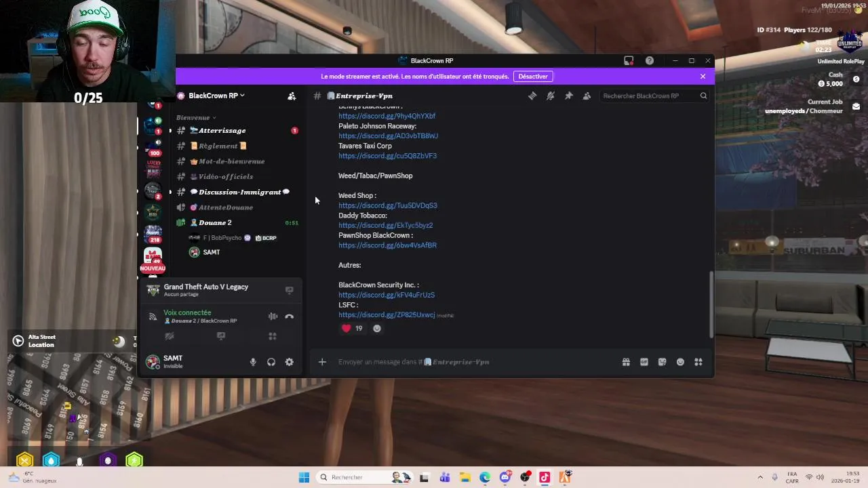This screenshot has height=488, width=868.
Task: Open Daddy Tobacco discord link
Action: click(385, 225)
